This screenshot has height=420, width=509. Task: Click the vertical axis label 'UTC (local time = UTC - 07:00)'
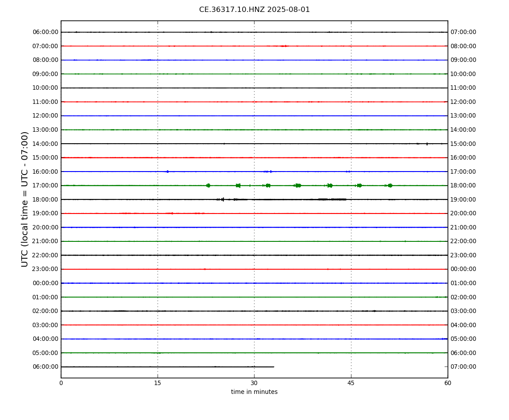(x=25, y=199)
